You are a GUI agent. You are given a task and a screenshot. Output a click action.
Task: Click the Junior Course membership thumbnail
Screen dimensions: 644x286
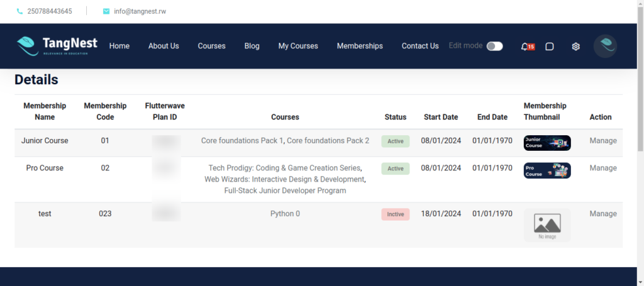(x=547, y=143)
